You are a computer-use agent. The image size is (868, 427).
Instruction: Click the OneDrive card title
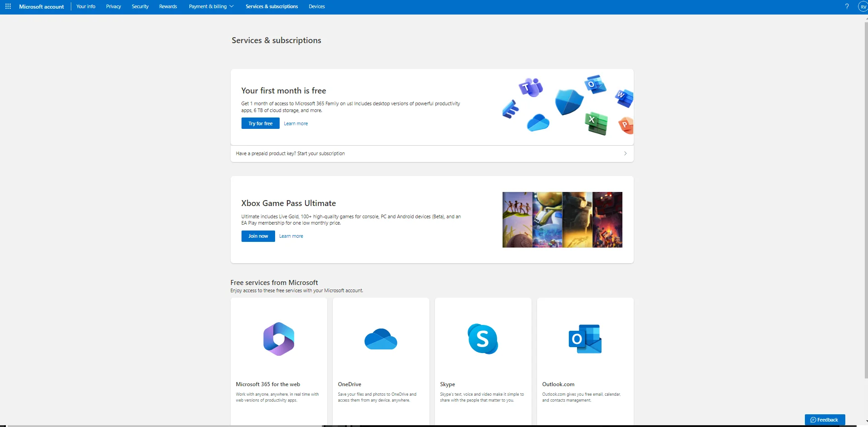[x=350, y=384]
